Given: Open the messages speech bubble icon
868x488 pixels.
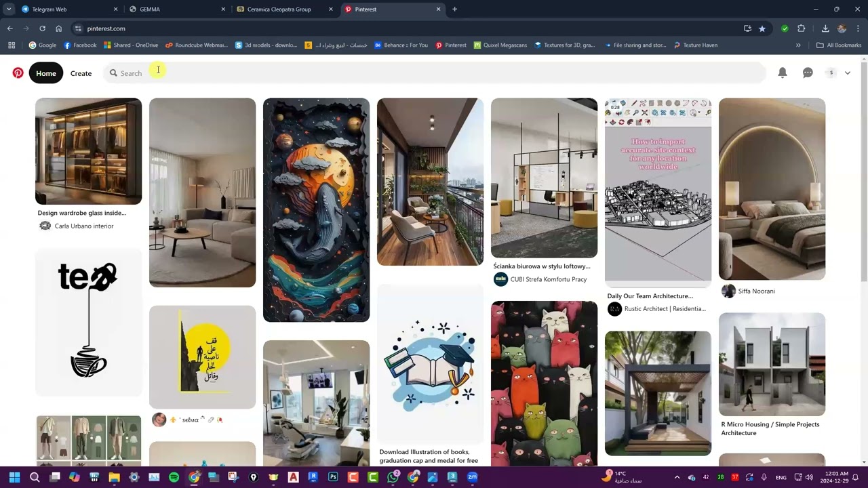Looking at the screenshot, I should coord(808,73).
